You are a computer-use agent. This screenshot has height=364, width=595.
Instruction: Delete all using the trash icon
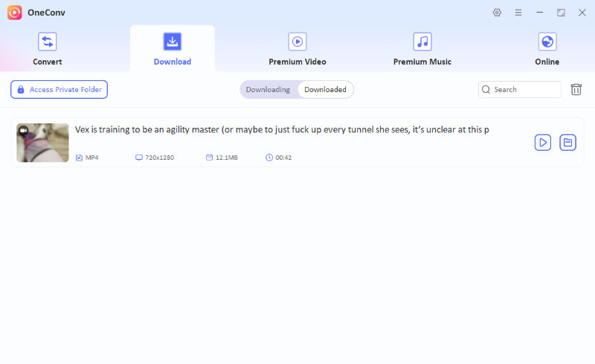(x=576, y=89)
